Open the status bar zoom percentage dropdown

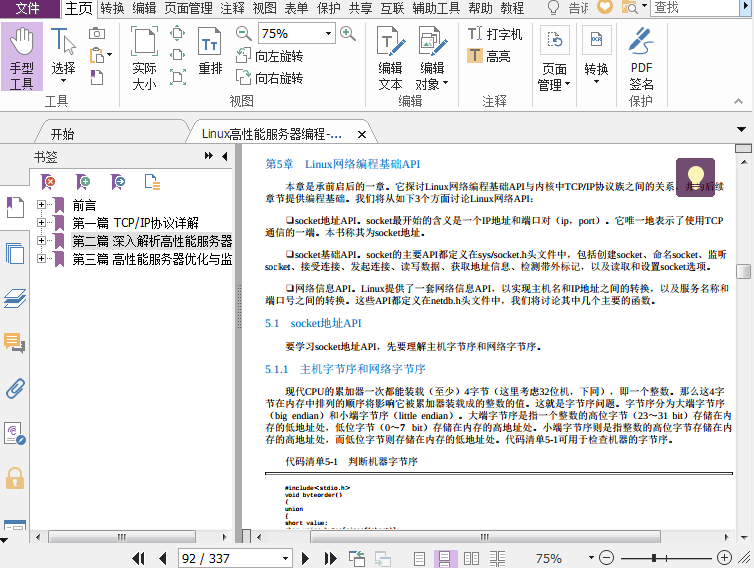[591, 558]
